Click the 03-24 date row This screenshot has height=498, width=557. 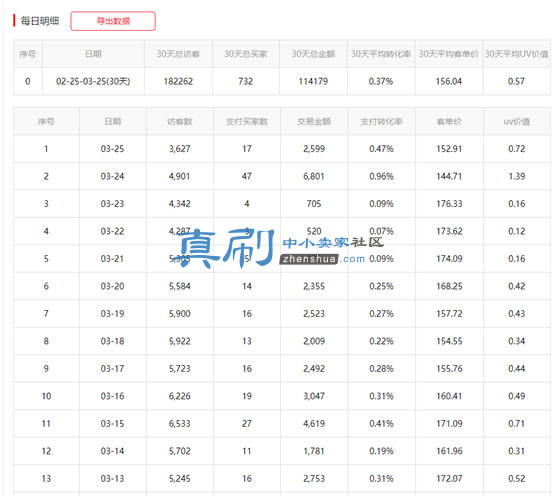282,176
